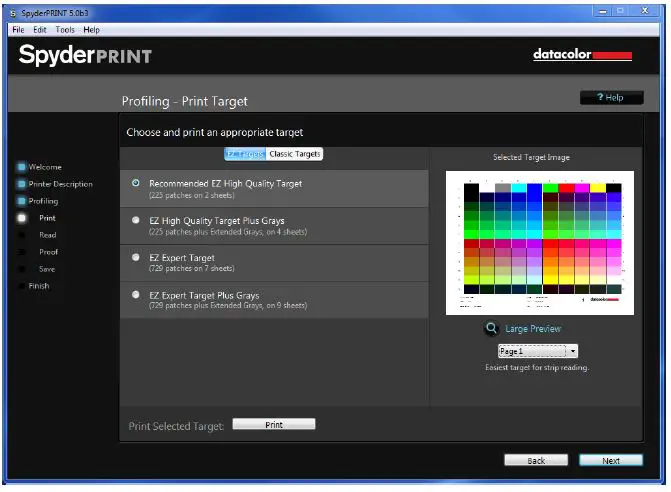Select the Save step in sidebar

[47, 269]
